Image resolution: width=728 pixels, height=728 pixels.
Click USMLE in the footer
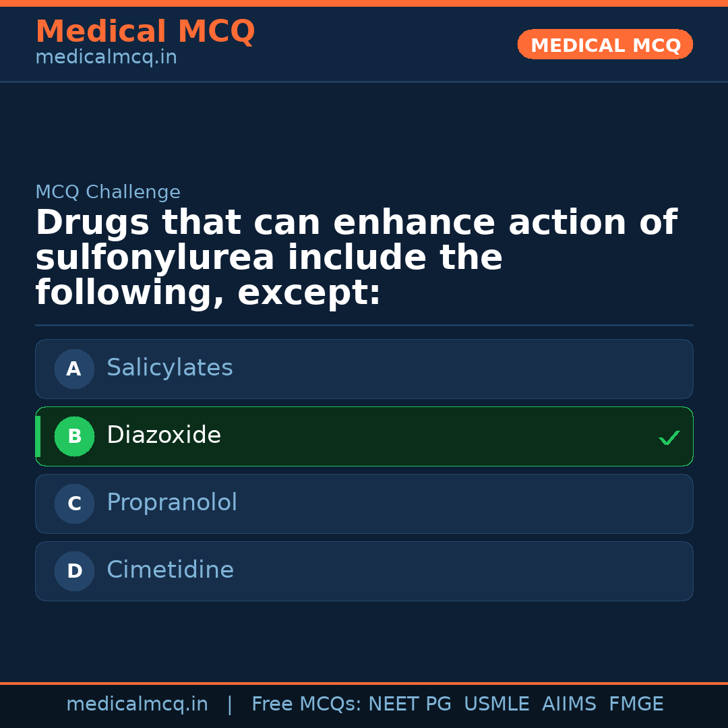(496, 704)
